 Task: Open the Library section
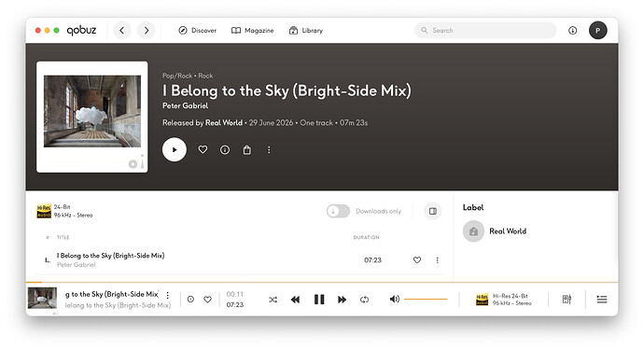click(x=306, y=31)
